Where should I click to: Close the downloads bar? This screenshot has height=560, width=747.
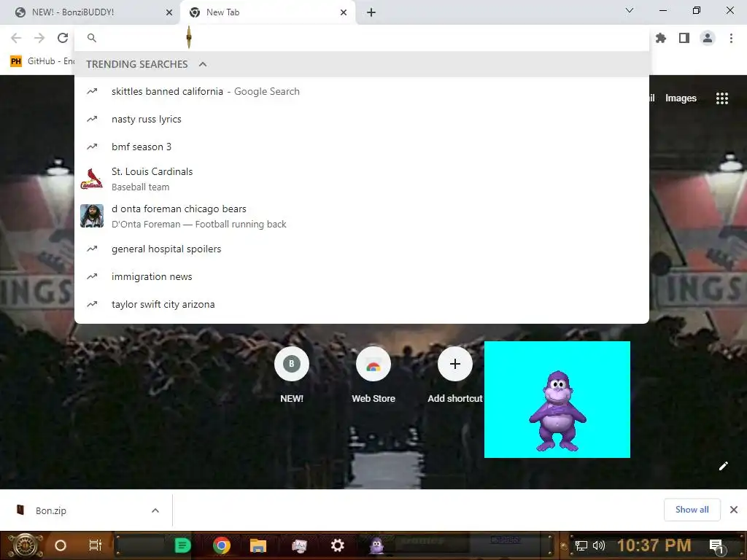734,510
